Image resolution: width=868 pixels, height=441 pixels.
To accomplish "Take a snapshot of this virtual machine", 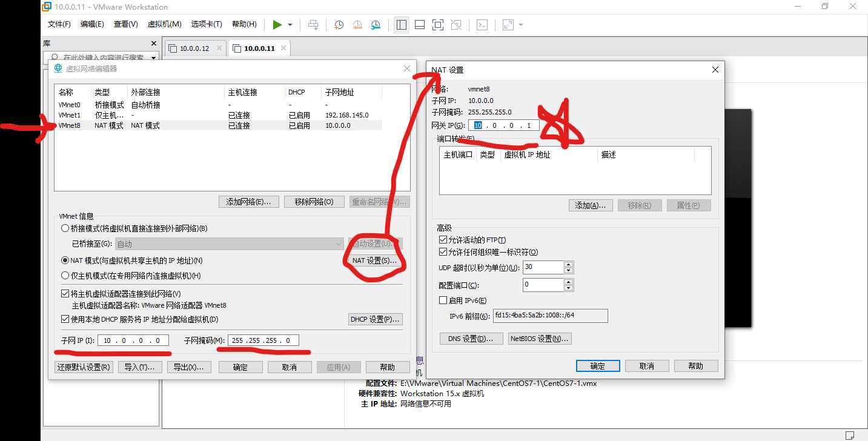I will pos(339,25).
